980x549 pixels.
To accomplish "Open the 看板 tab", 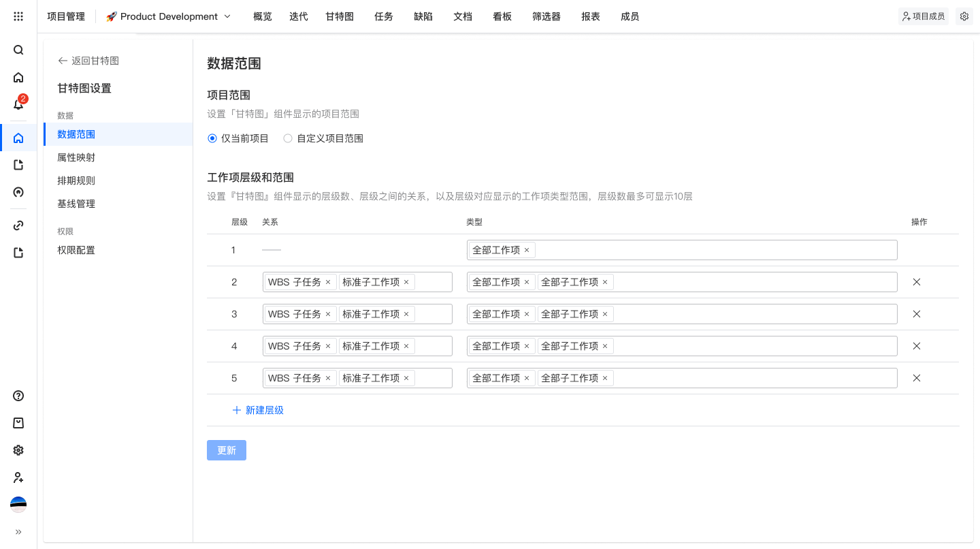I will point(502,16).
